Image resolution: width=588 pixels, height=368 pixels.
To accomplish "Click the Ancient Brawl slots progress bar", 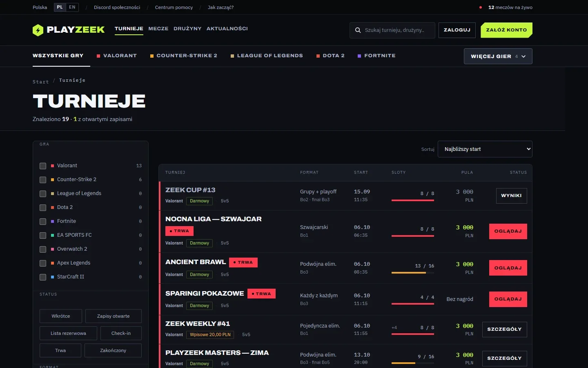I will click(x=413, y=273).
